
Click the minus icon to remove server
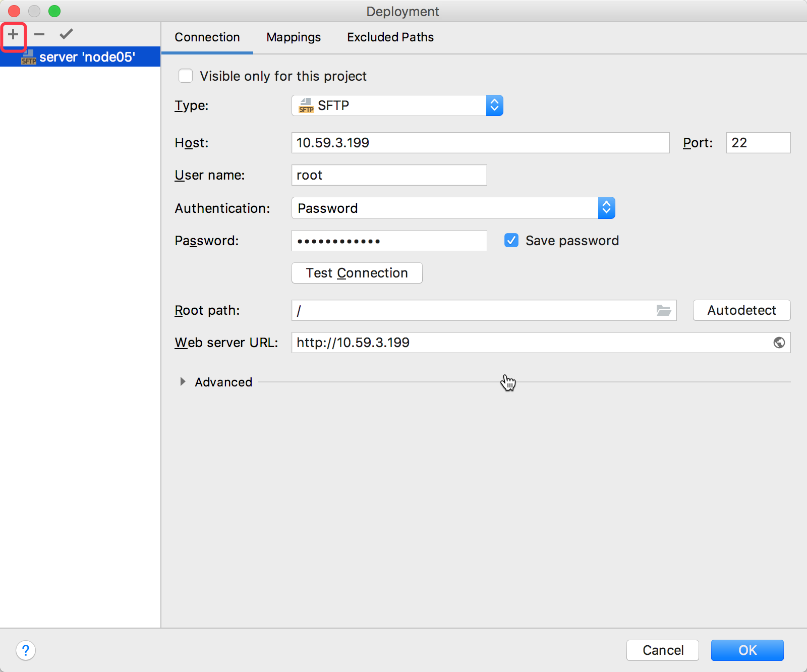[39, 35]
